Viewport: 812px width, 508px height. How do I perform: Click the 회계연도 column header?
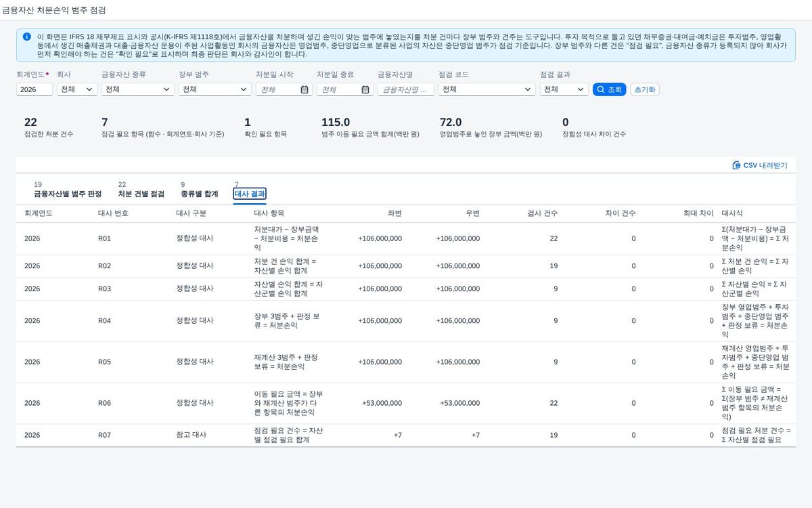tap(39, 213)
